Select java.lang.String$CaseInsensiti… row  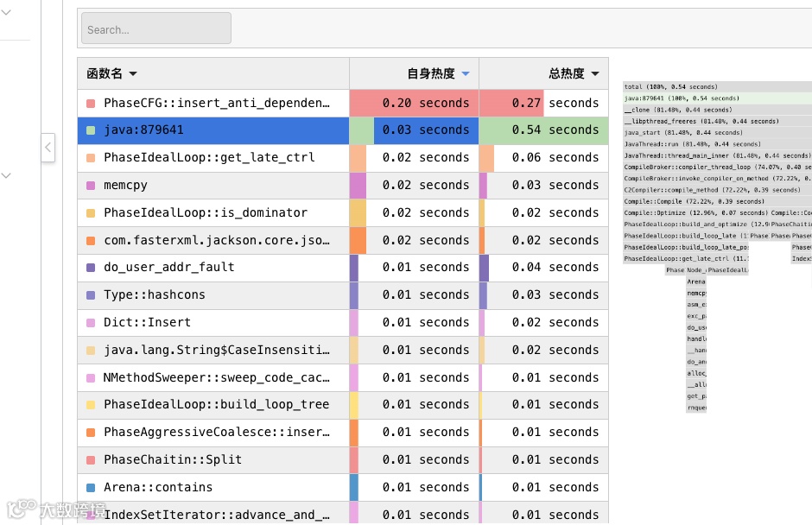343,350
